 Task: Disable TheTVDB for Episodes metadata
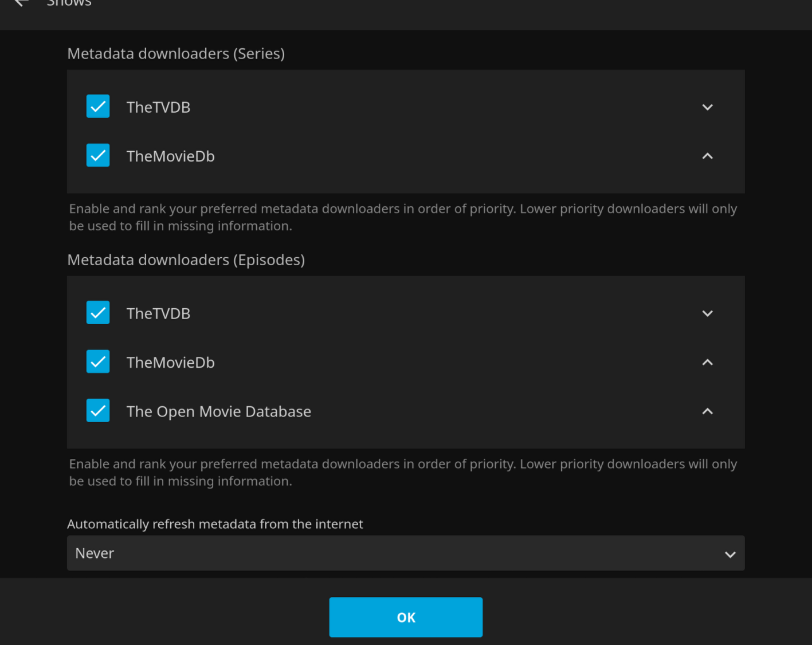(x=98, y=313)
